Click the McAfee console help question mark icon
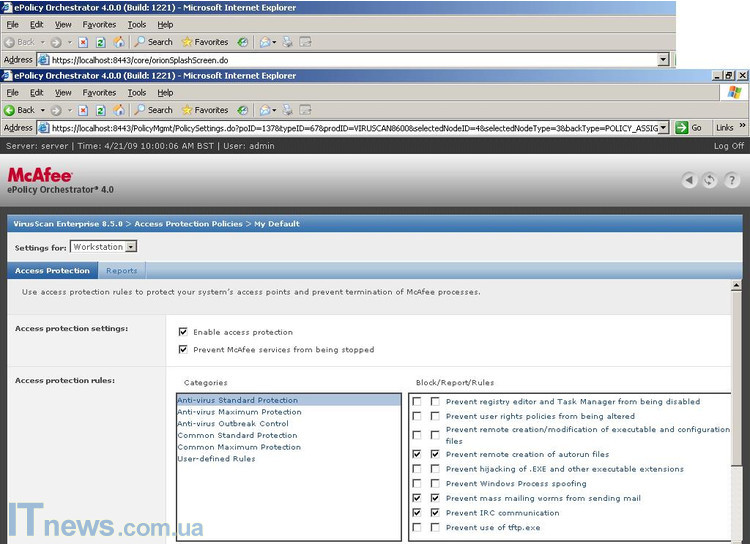This screenshot has width=750, height=544. (x=733, y=180)
